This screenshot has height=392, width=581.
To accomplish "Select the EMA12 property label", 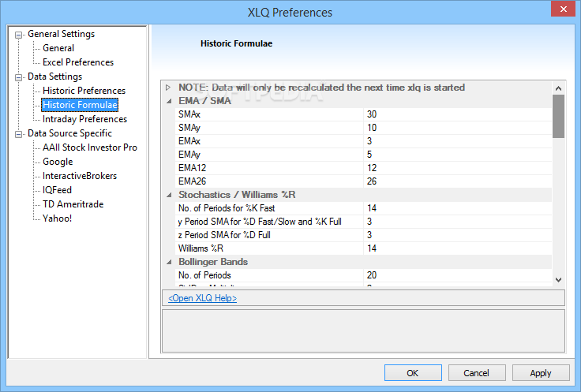I will [x=192, y=168].
